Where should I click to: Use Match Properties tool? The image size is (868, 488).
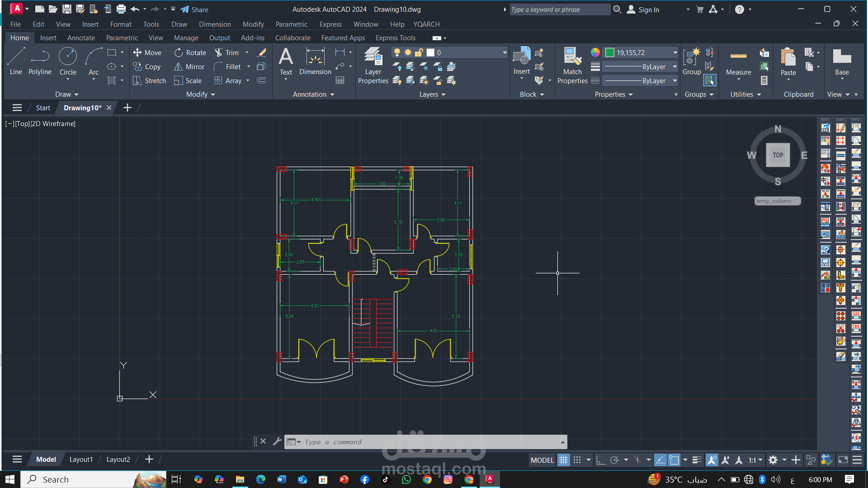point(572,66)
